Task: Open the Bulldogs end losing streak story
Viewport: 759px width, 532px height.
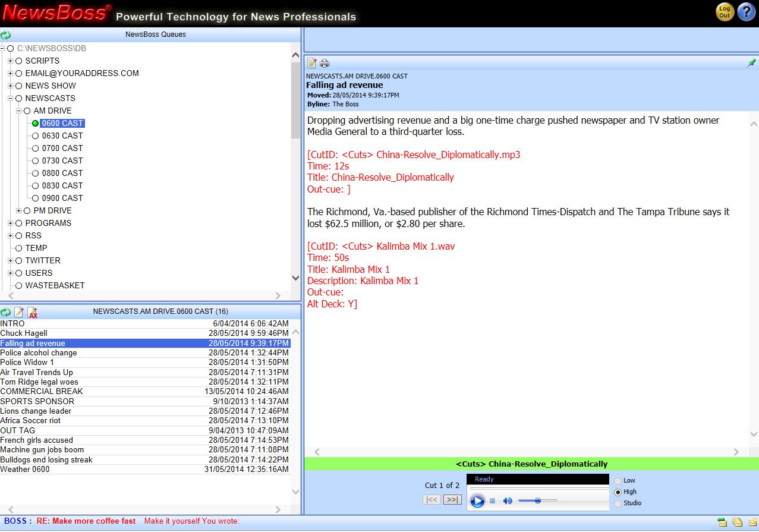Action: 145,459
